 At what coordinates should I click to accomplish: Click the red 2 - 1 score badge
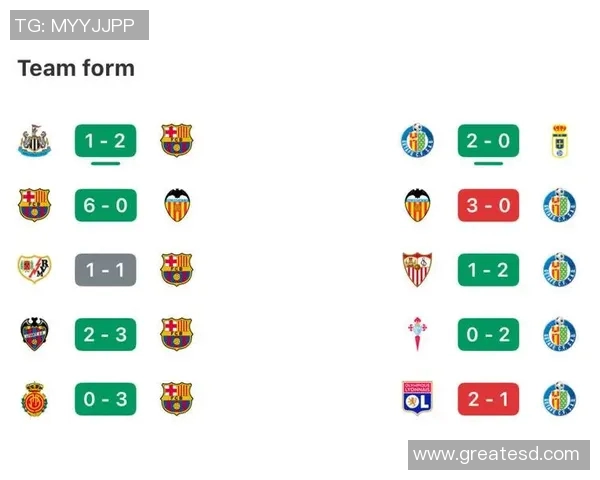click(x=488, y=399)
